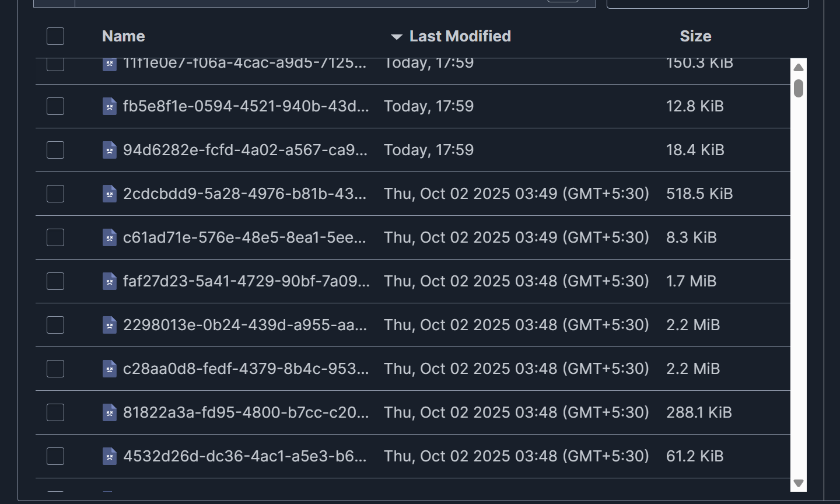Sort the list by Name column
840x504 pixels.
tap(123, 36)
